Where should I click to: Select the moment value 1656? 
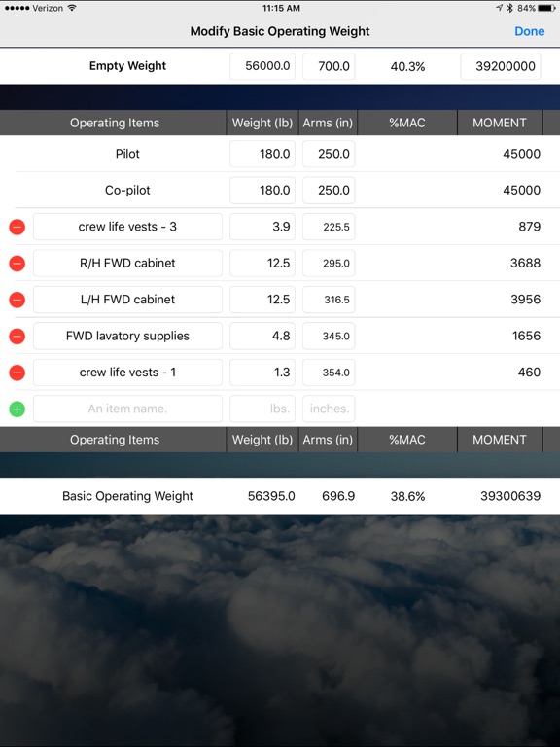[526, 336]
